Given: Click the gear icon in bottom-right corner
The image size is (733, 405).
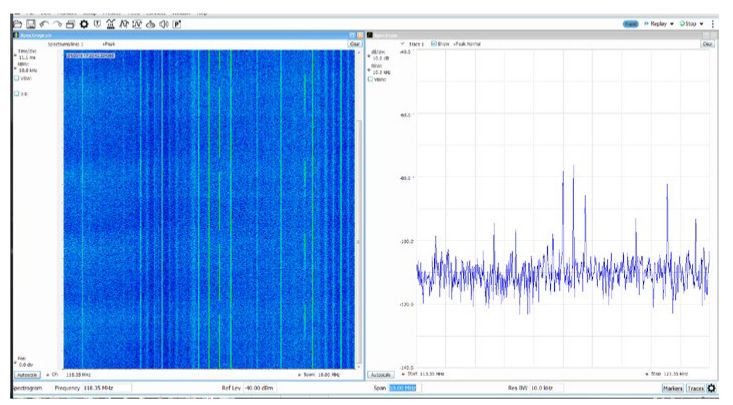Looking at the screenshot, I should coord(712,388).
